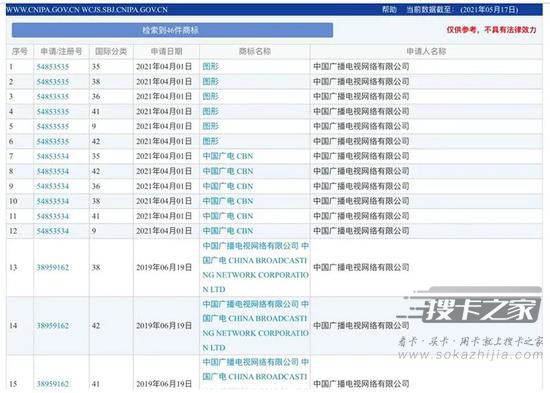Open 图形 trademark name in row 2
Image resolution: width=550 pixels, height=393 pixels.
click(x=210, y=81)
